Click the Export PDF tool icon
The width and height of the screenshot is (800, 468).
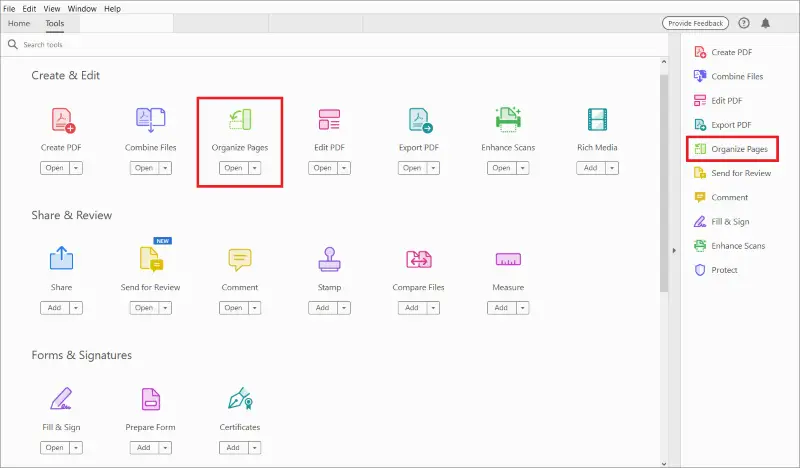420,120
